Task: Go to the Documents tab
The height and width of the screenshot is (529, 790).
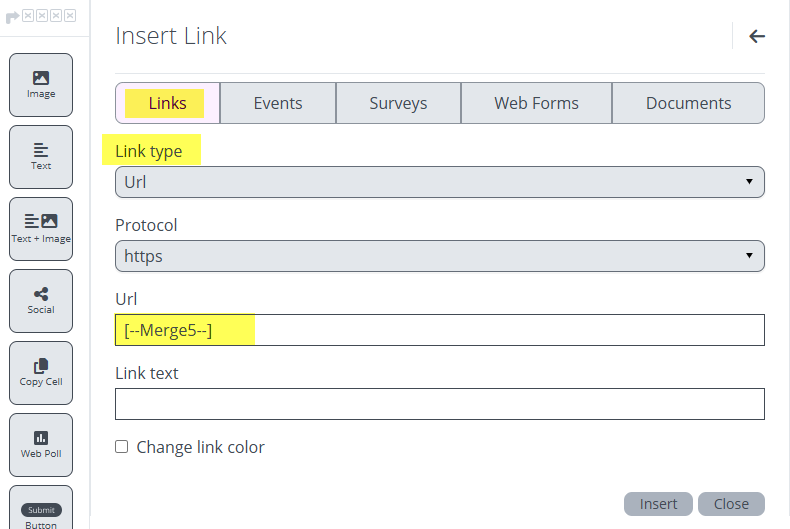Action: [x=688, y=103]
